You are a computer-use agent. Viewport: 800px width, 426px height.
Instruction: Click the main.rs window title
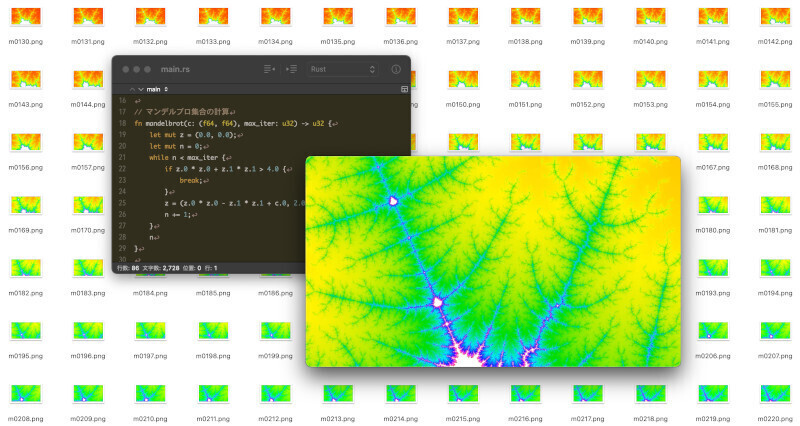coord(176,69)
